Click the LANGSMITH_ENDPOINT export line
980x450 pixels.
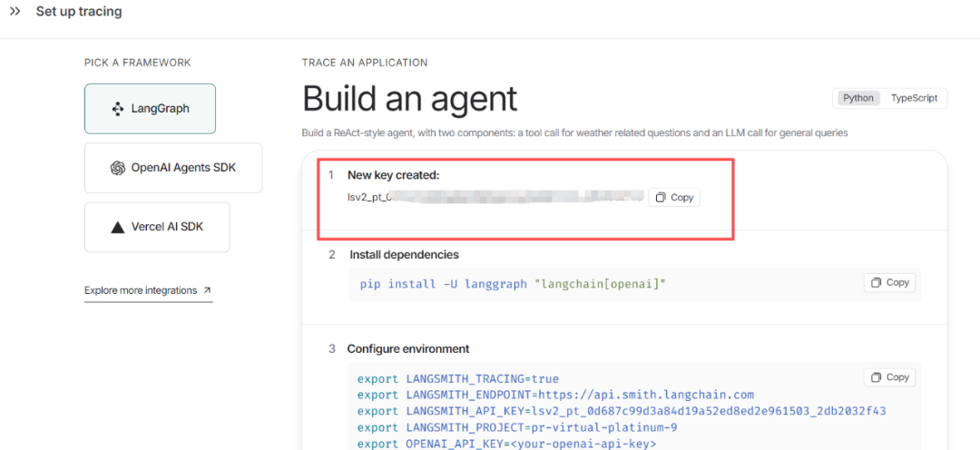[x=555, y=395]
